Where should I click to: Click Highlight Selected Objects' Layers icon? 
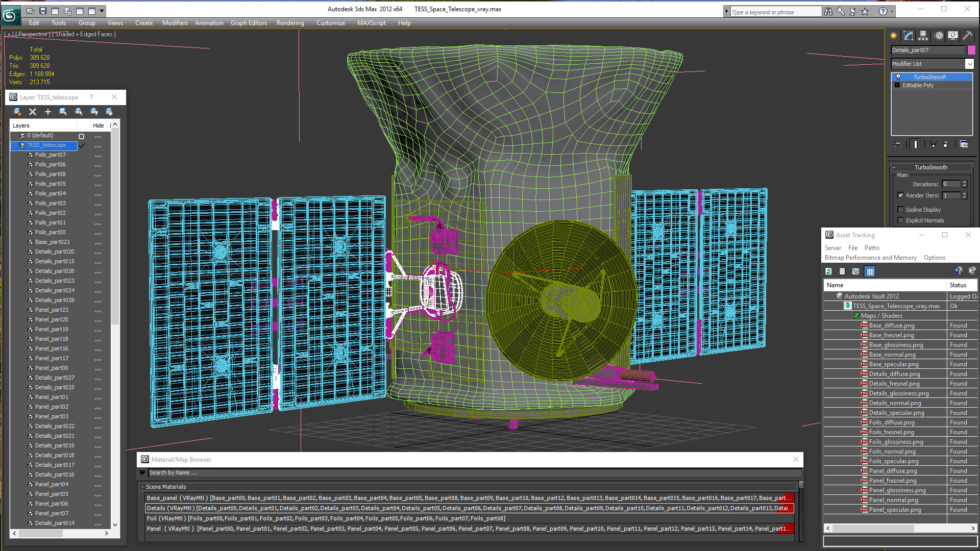(x=79, y=112)
